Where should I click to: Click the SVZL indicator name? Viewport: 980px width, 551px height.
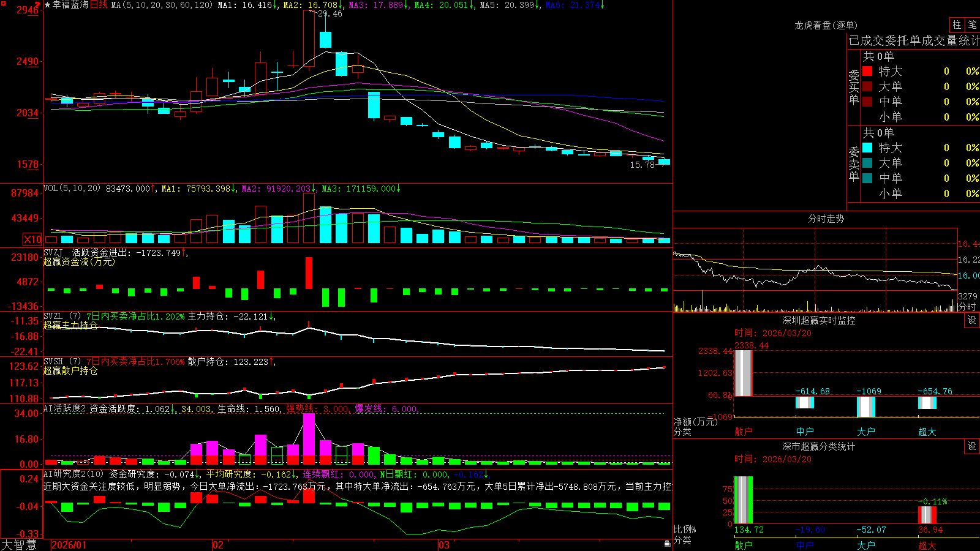point(53,316)
